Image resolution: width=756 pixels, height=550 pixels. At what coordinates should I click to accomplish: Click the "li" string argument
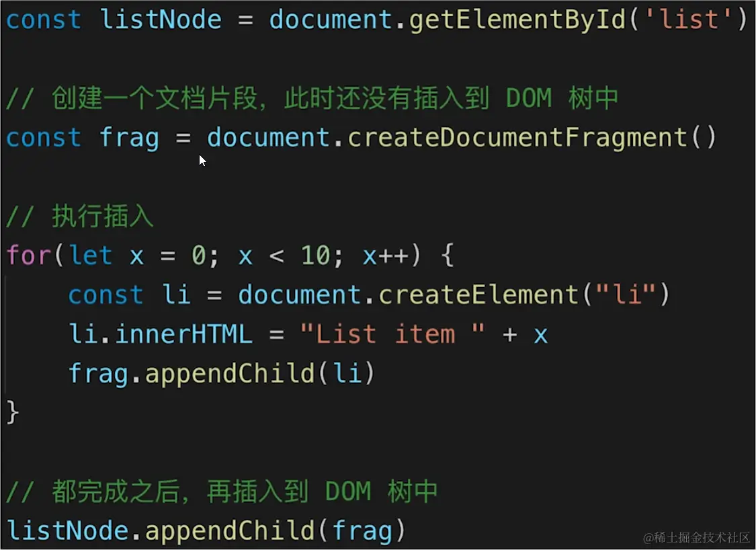[x=626, y=294]
